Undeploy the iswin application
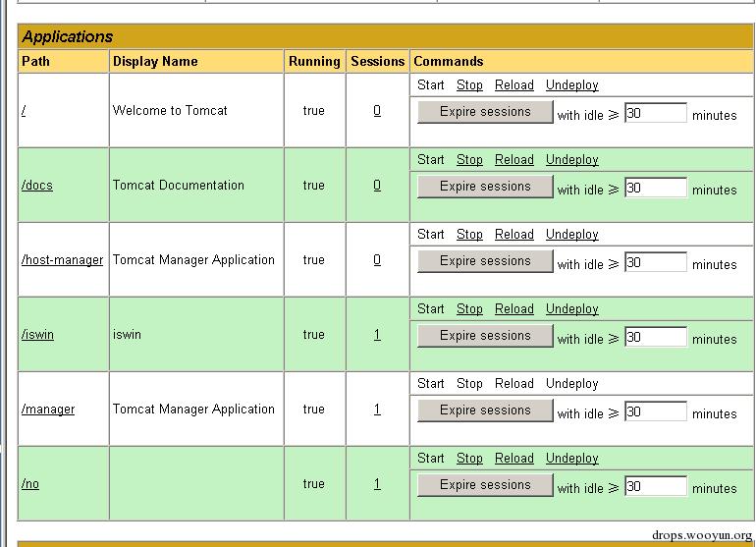The width and height of the screenshot is (756, 547). [571, 309]
